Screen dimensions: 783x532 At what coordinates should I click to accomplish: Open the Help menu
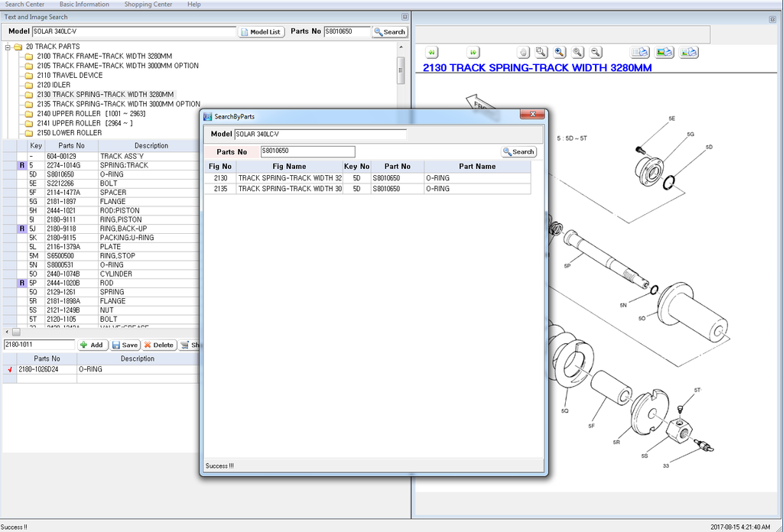point(194,4)
